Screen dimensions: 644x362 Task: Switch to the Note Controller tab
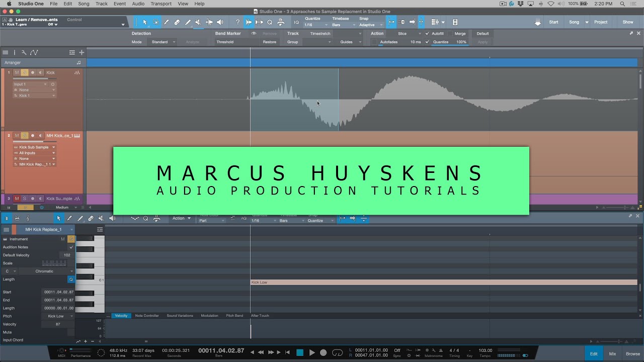coord(147,316)
